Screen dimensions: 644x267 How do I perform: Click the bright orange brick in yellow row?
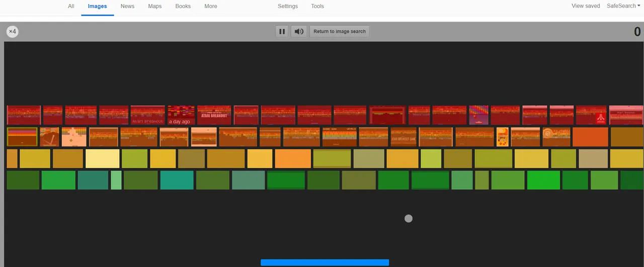click(293, 159)
